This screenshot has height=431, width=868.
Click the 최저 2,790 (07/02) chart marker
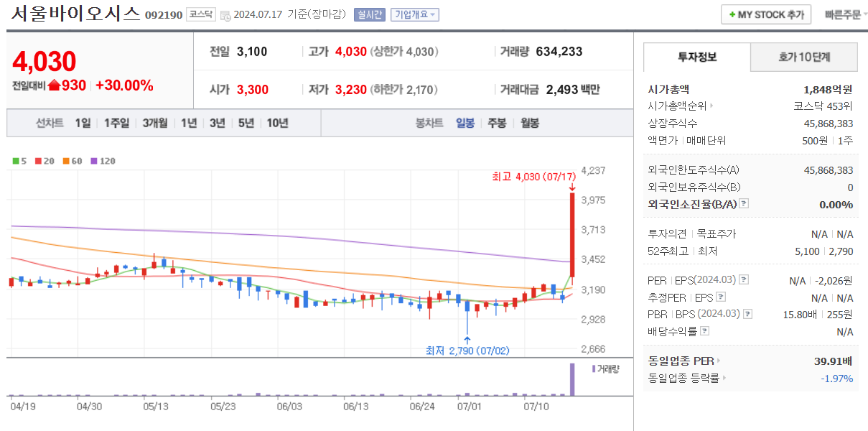[467, 351]
